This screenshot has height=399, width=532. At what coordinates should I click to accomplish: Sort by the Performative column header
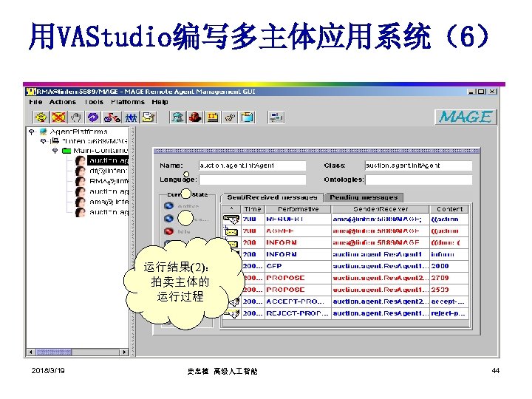[x=299, y=209]
